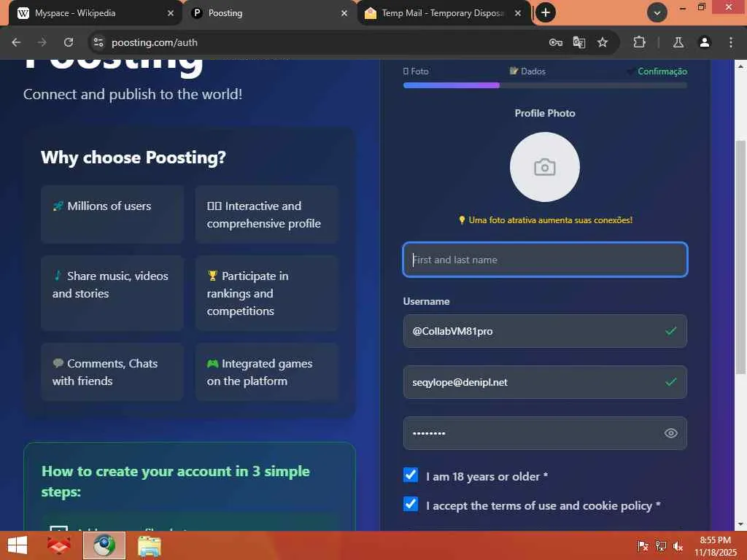Open the red fox app on taskbar
747x560 pixels.
pyautogui.click(x=58, y=545)
